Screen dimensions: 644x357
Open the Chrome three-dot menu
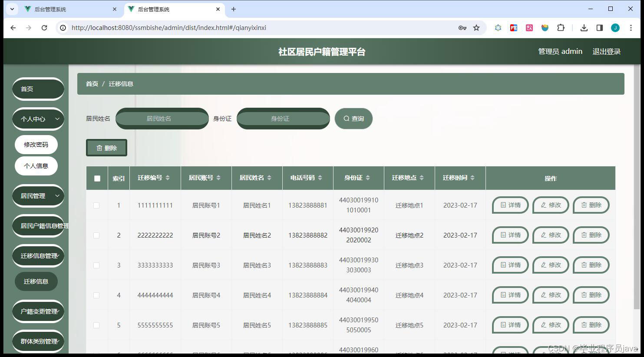click(x=630, y=28)
